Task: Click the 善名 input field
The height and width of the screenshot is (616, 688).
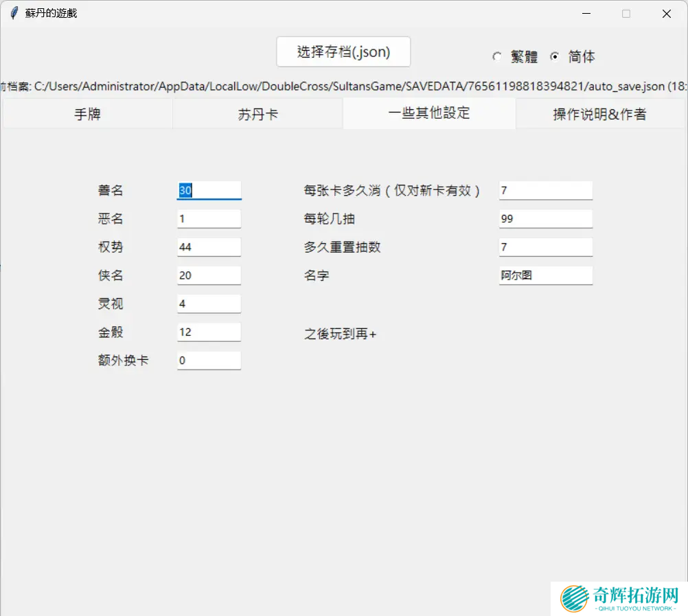Action: (x=209, y=190)
